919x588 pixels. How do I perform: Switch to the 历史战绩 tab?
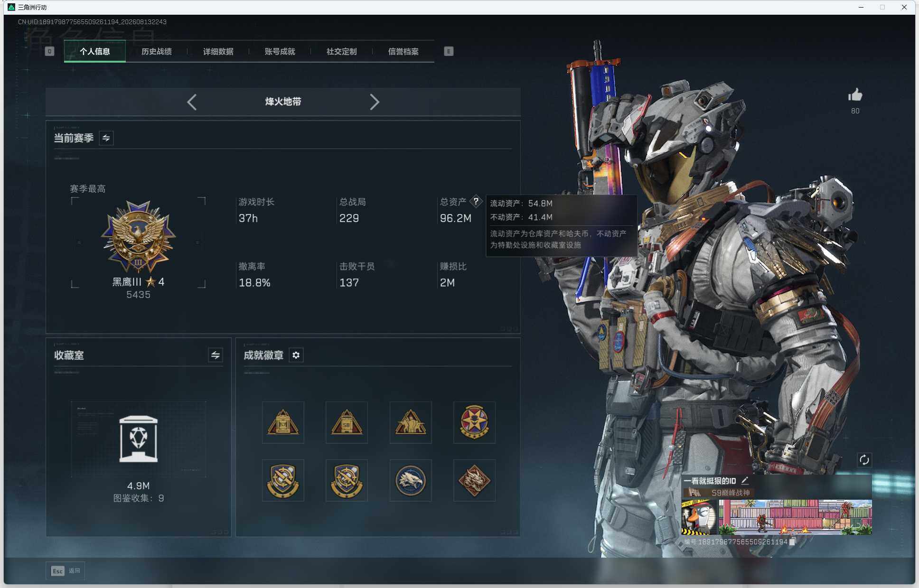157,51
